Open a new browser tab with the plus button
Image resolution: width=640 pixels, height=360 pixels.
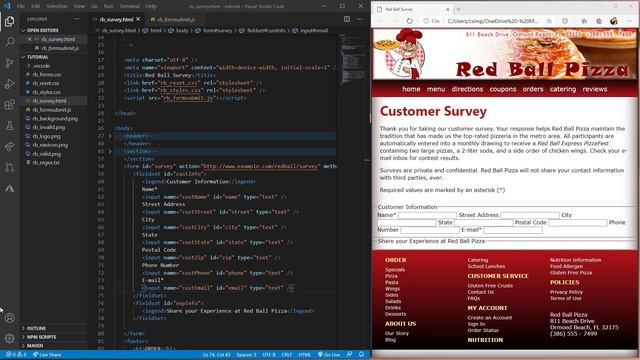[458, 9]
